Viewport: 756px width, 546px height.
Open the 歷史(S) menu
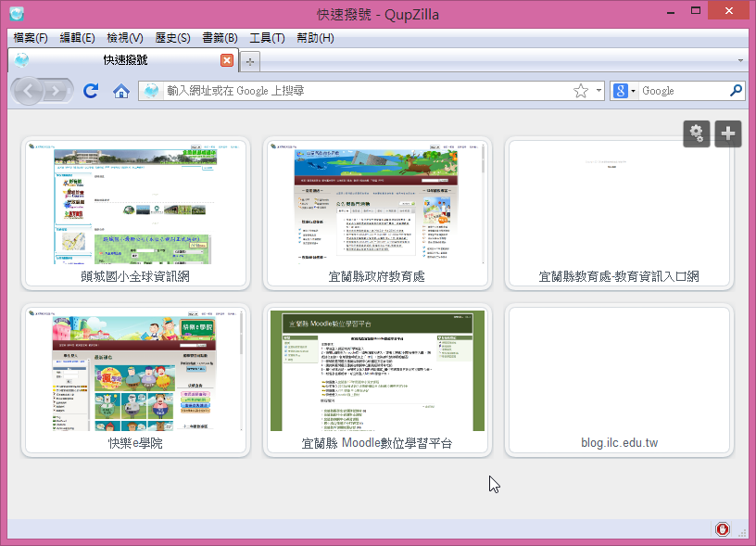click(x=172, y=38)
